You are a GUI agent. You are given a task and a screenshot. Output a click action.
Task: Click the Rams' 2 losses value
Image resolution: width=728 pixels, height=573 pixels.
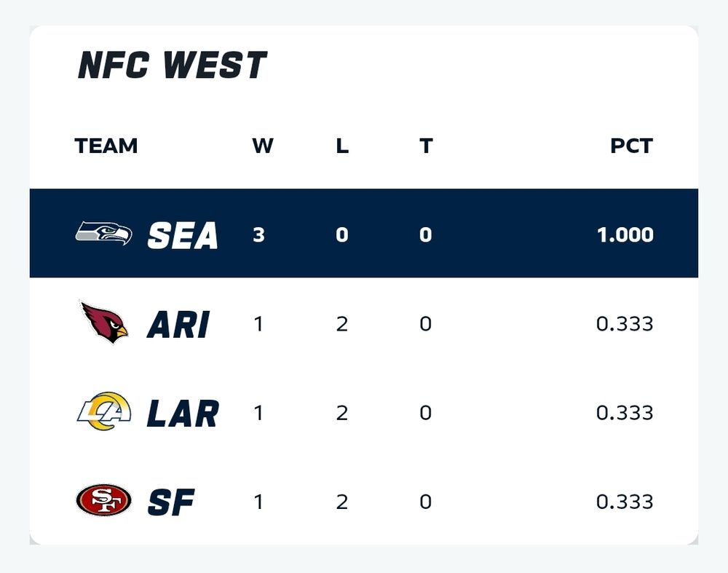342,413
